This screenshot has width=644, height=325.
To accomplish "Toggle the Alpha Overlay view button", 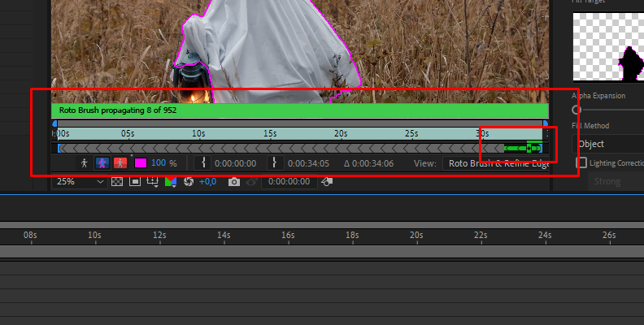I will pos(120,163).
